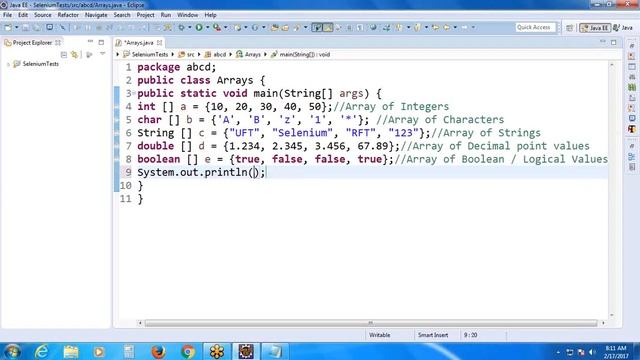Open the External Tools dropdown arrow
This screenshot has height=360, width=640.
point(226,27)
